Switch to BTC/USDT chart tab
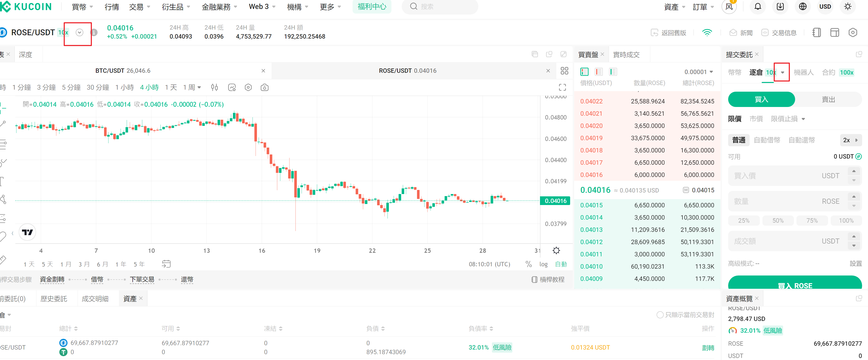This screenshot has width=868, height=360. point(123,71)
